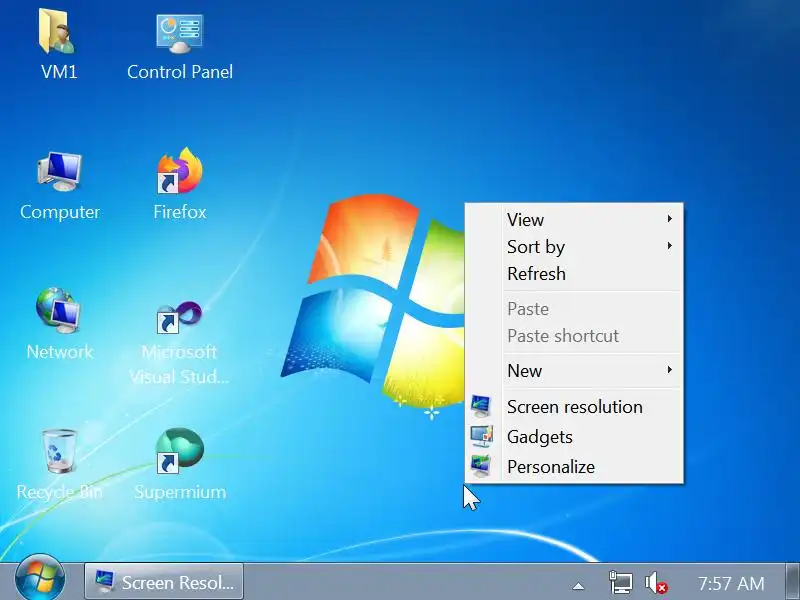Expand the Sort by submenu

point(573,246)
